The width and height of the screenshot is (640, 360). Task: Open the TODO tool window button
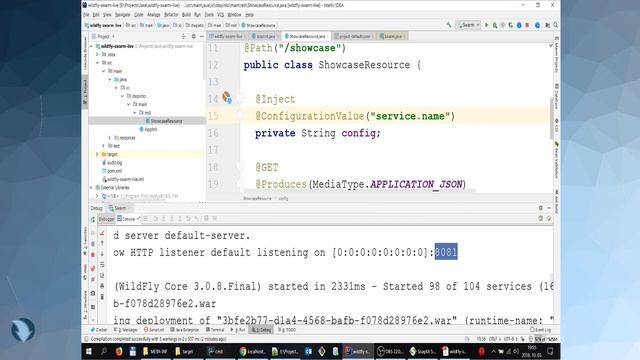(287, 330)
